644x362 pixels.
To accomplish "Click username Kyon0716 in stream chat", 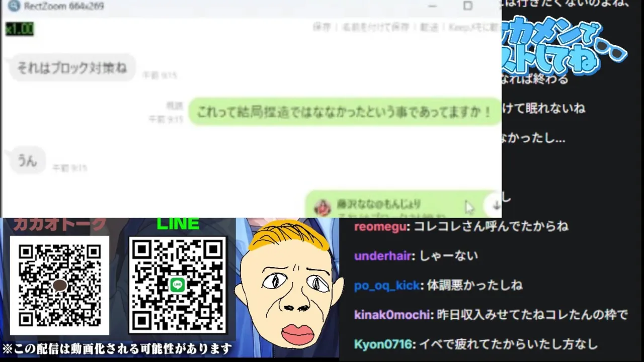I will coord(383,344).
